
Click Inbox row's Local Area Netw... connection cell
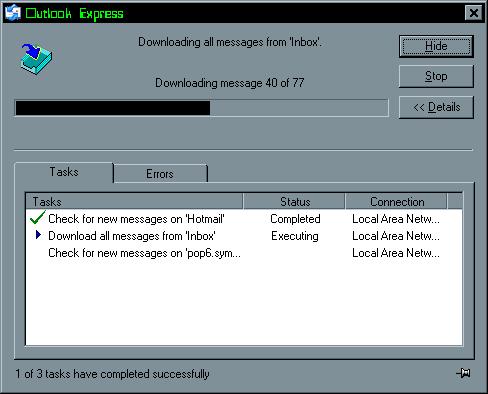(396, 236)
